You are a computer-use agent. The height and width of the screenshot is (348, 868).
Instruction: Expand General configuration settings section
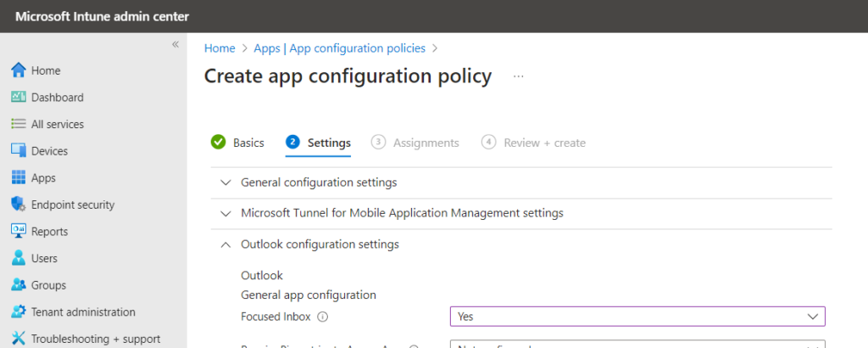pyautogui.click(x=521, y=182)
